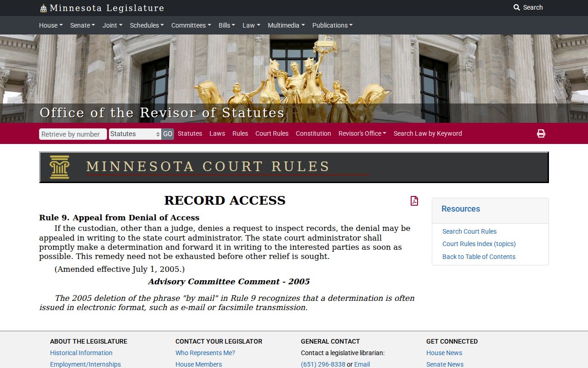Open the Search Court Rules resource link
The height and width of the screenshot is (368, 588).
coord(469,231)
